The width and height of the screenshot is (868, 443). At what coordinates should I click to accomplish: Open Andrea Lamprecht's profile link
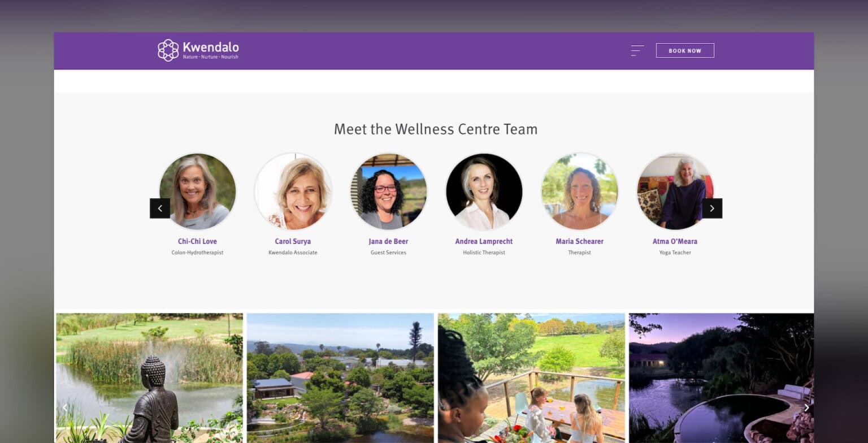(484, 241)
